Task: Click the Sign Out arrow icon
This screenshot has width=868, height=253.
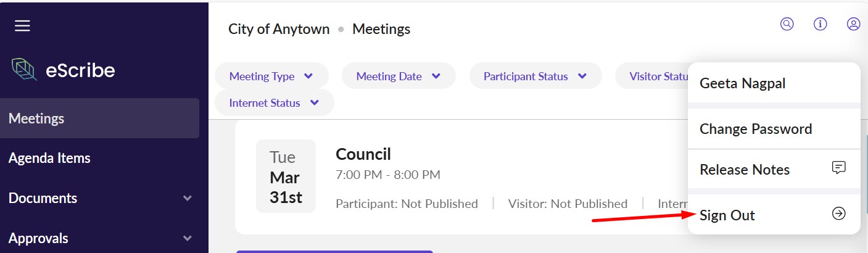Action: coord(838,214)
